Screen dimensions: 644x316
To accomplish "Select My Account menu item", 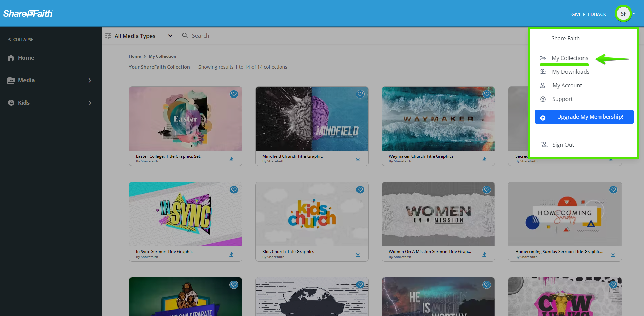I will coord(567,85).
